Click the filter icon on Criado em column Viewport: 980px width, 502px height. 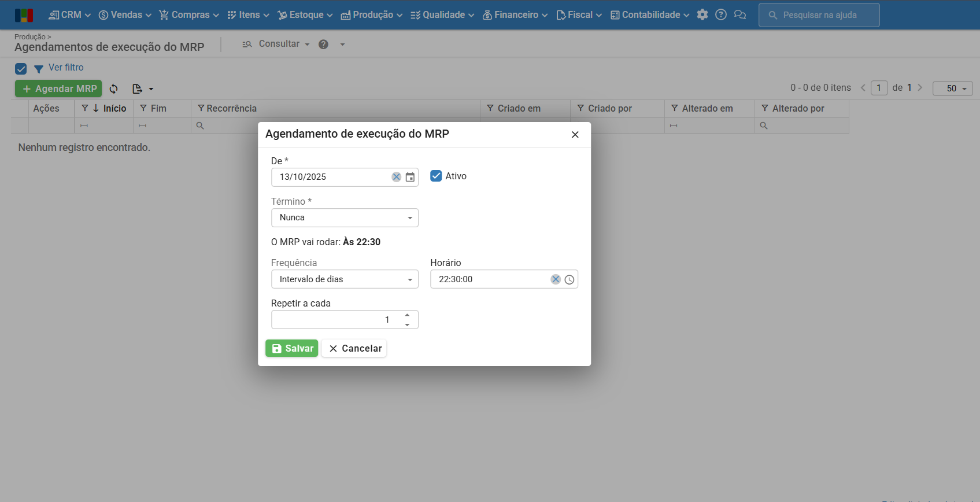pyautogui.click(x=490, y=108)
